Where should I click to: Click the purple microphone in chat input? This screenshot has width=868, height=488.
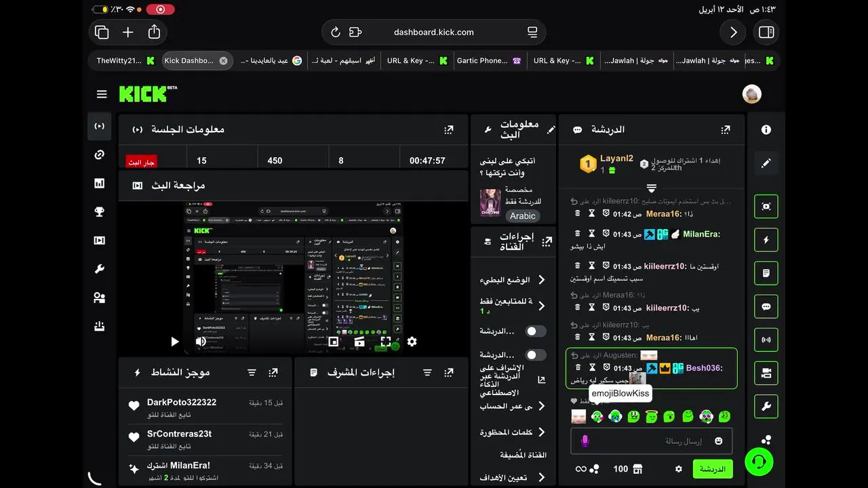pos(585,441)
